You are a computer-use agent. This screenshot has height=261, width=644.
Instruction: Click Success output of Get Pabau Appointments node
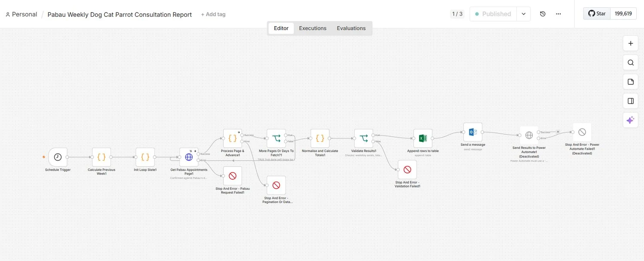[x=198, y=154]
